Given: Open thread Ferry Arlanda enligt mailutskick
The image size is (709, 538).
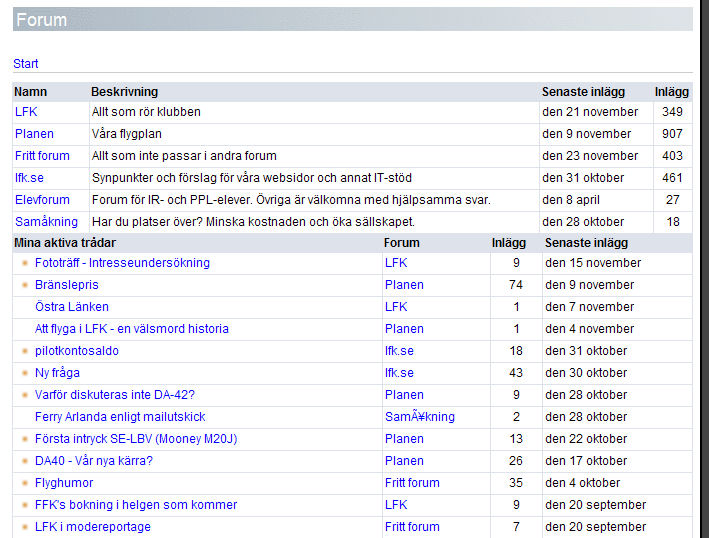Looking at the screenshot, I should (x=120, y=416).
